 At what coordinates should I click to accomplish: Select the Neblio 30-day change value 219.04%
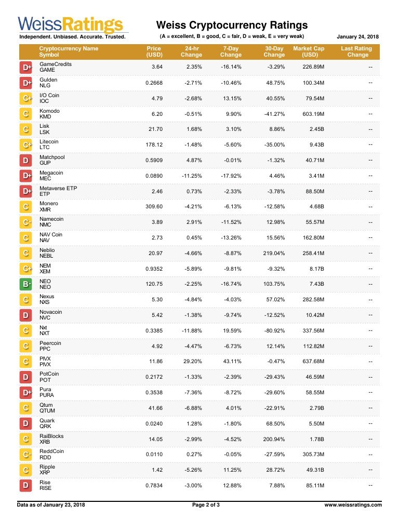(274, 253)
